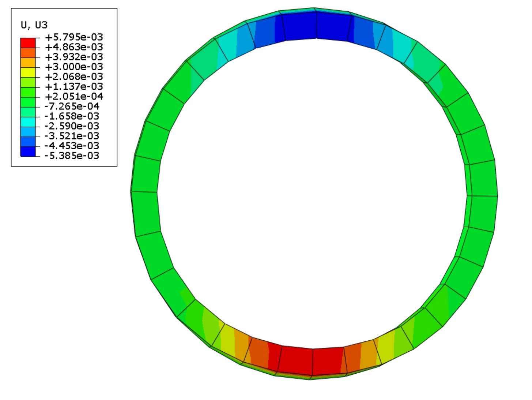Viewport: 532px width, 400px height.
Task: Click the empty center of the ring
Action: click(313, 194)
